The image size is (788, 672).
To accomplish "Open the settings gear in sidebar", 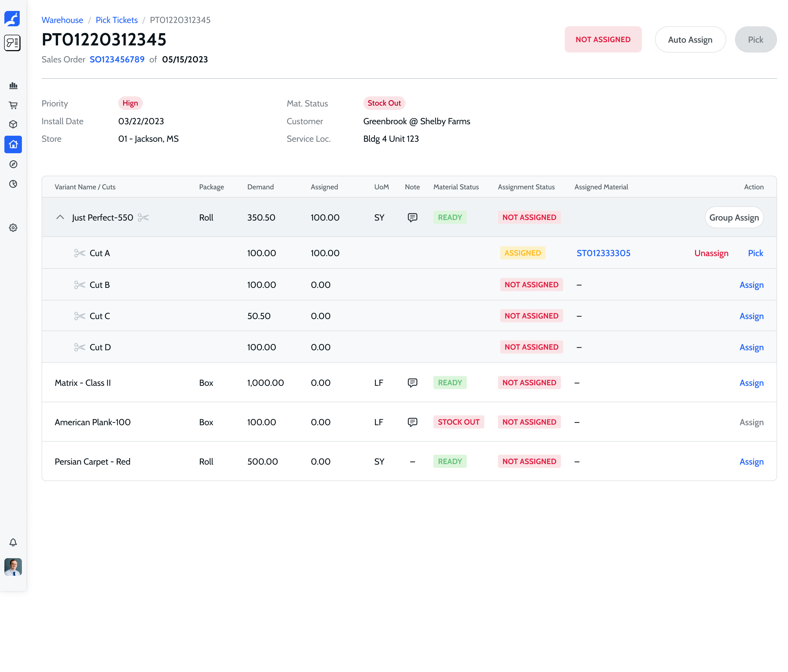I will [x=13, y=228].
